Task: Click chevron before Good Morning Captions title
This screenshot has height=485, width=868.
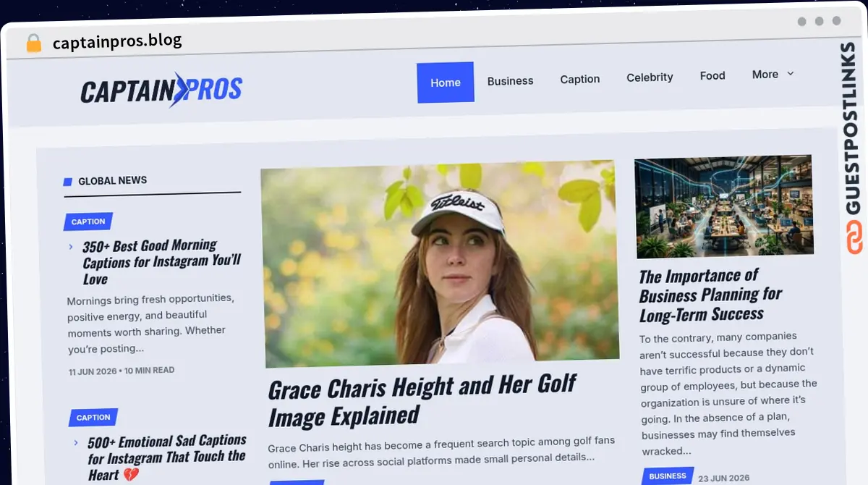Action: 71,247
